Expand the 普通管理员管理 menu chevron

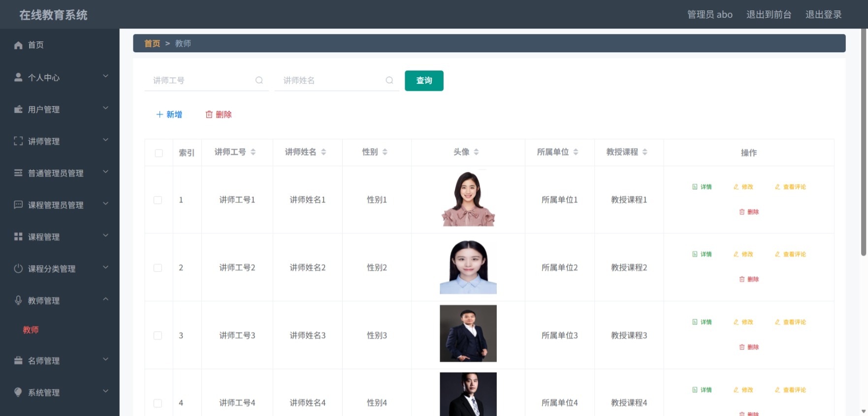coord(105,172)
